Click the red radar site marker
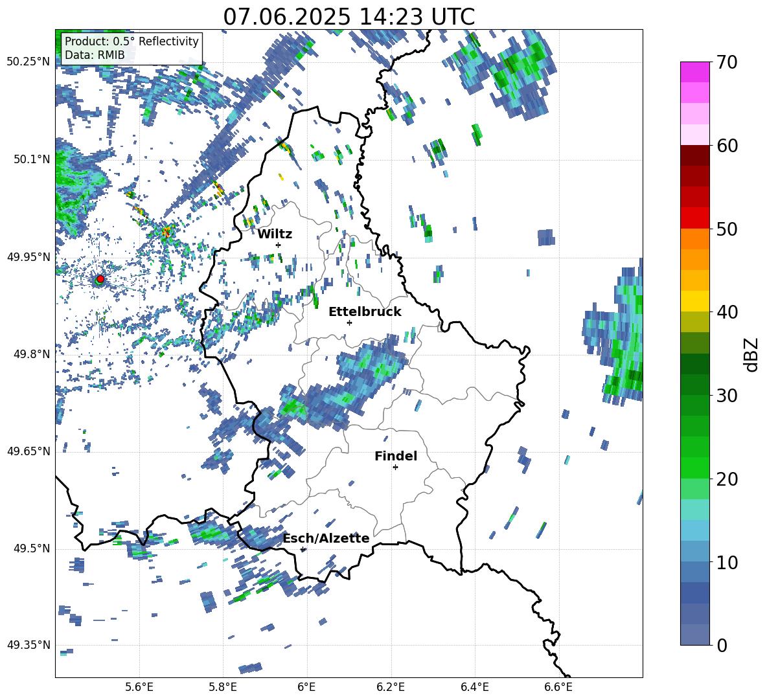Image resolution: width=767 pixels, height=700 pixels. (x=100, y=279)
